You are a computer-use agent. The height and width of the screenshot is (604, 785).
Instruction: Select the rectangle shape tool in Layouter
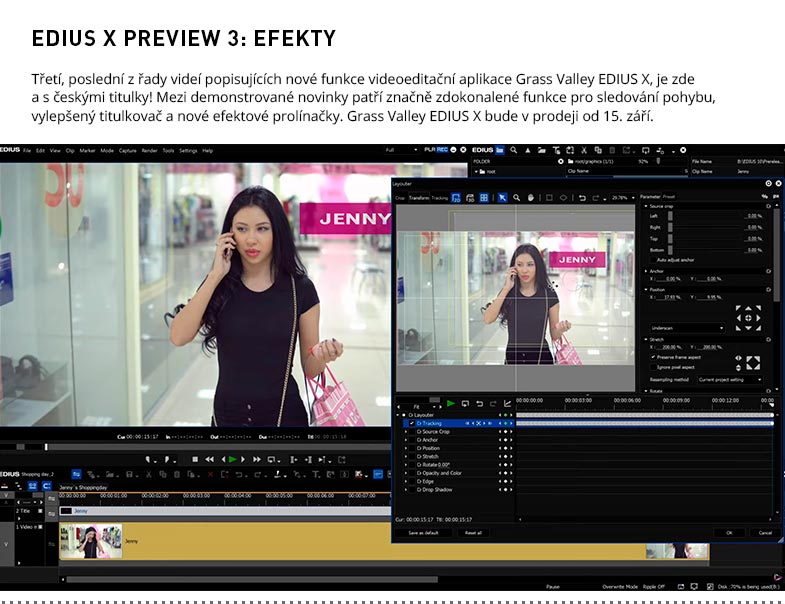549,198
